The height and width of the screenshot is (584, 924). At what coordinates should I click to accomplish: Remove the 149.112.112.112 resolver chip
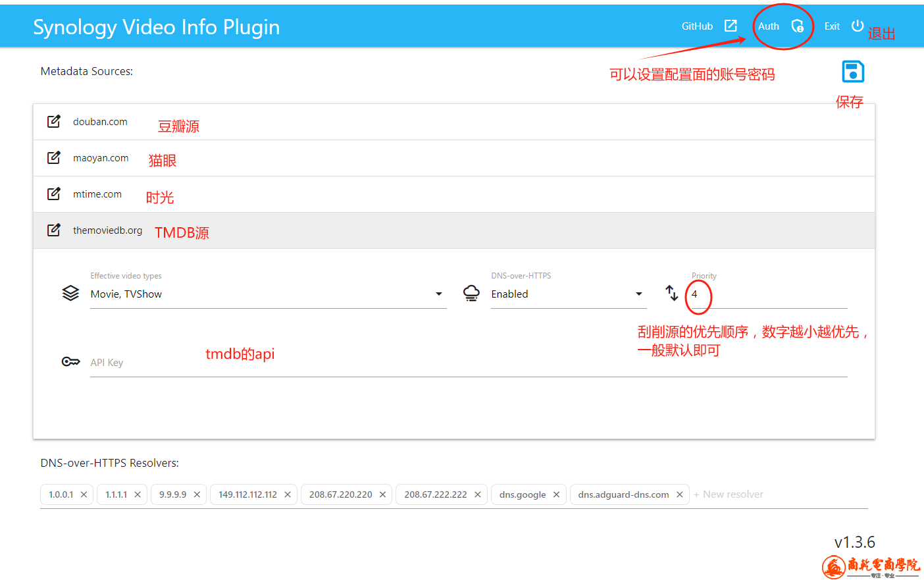point(288,494)
